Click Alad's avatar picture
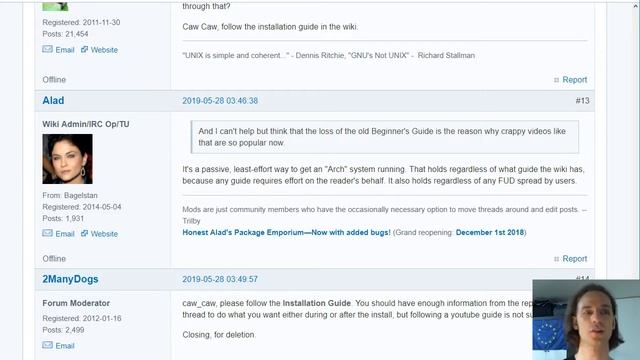This screenshot has height=360, width=640. coord(67,159)
